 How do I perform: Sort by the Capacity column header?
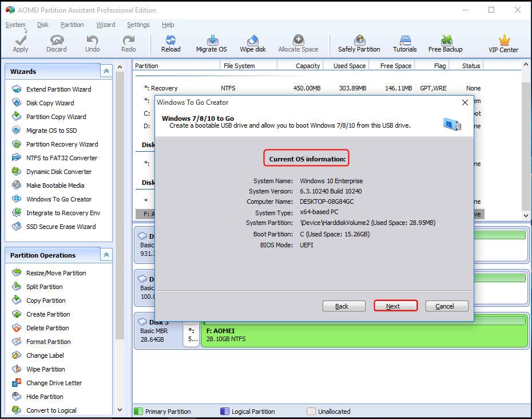[300, 66]
